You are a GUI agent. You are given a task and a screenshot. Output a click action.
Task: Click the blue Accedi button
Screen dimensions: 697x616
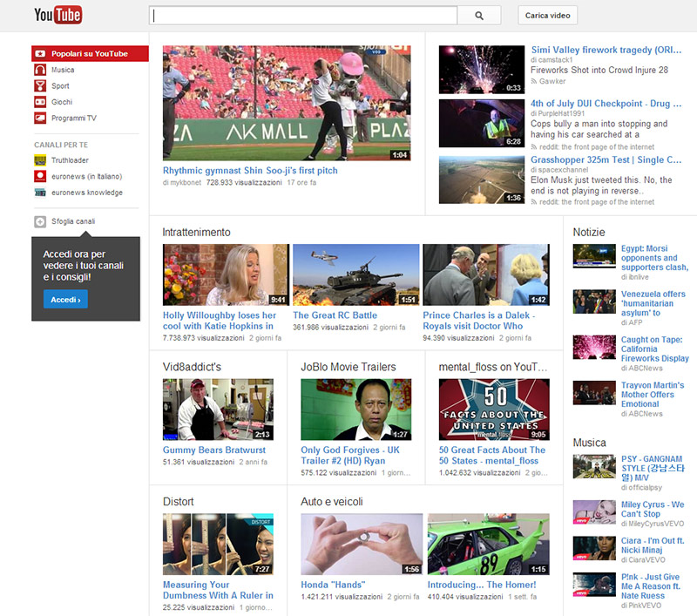pyautogui.click(x=65, y=300)
